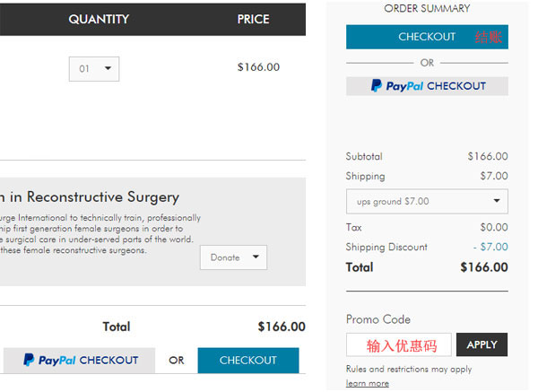Expand the Donate amount dropdown

[233, 257]
